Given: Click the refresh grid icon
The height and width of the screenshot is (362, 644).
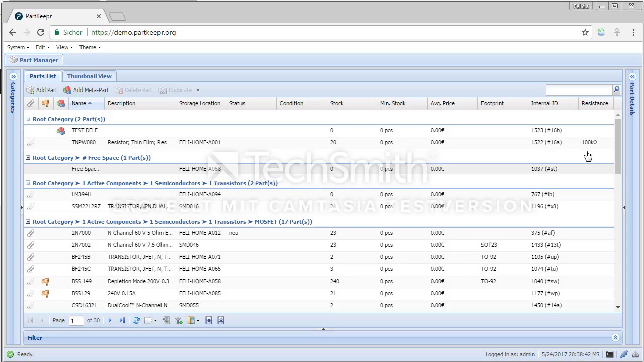Looking at the screenshot, I should click(x=136, y=320).
